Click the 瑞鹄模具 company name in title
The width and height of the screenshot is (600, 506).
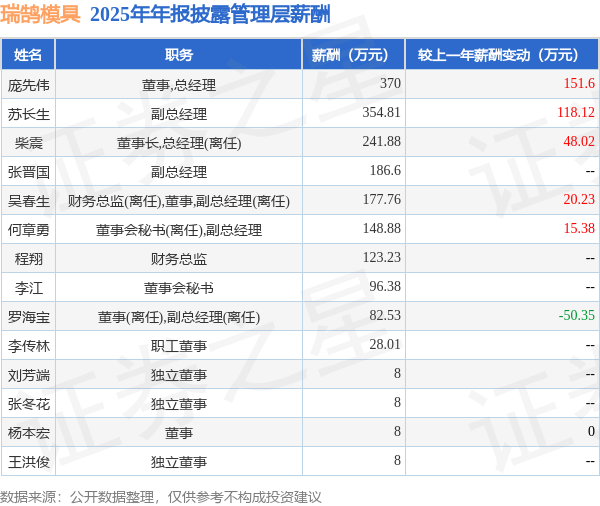tap(40, 14)
